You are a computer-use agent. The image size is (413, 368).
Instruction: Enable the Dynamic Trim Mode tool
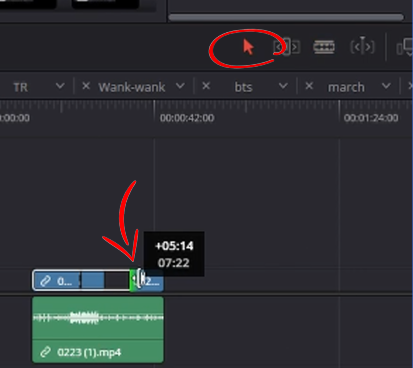click(362, 47)
